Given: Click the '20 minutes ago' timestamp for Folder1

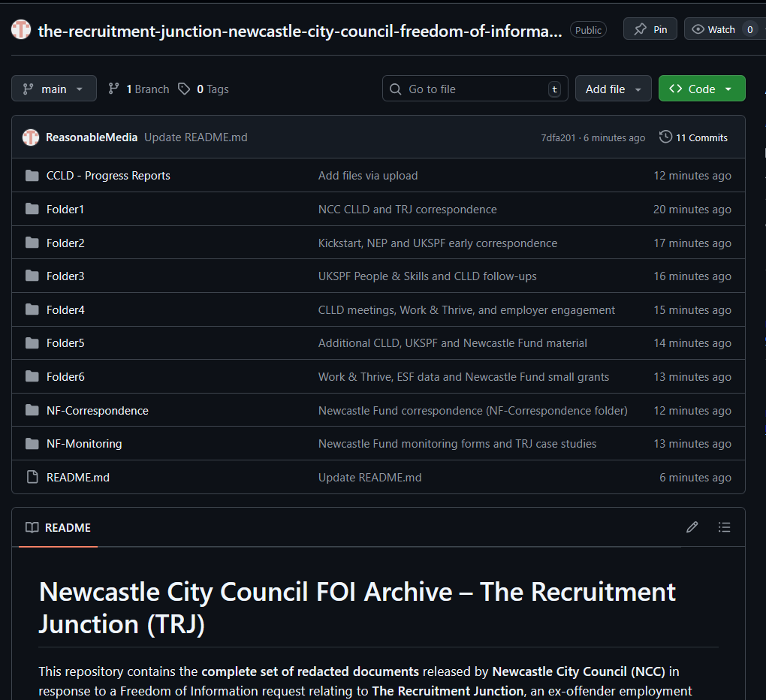Looking at the screenshot, I should 692,209.
